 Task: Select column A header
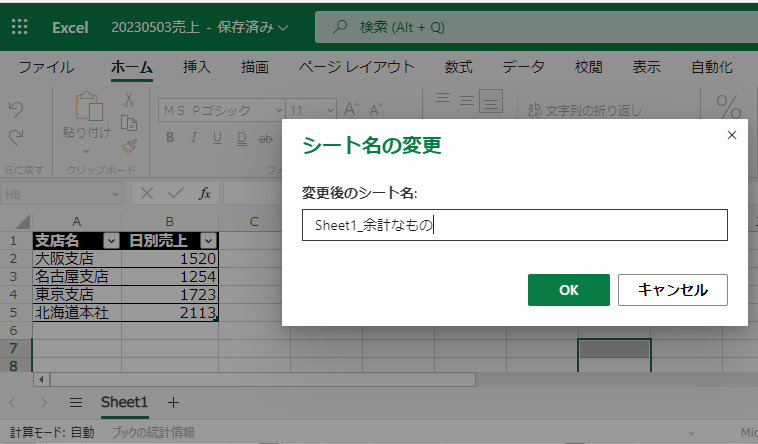pos(76,222)
